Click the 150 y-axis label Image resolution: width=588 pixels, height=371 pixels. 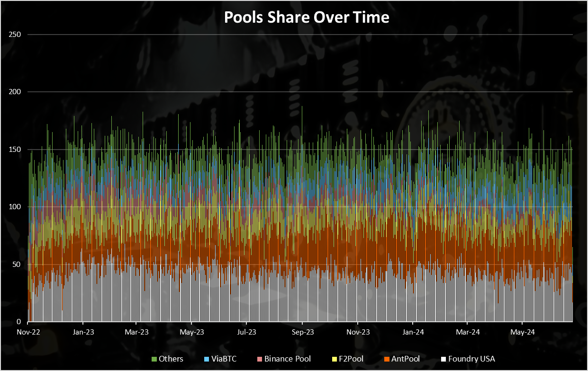[15, 149]
